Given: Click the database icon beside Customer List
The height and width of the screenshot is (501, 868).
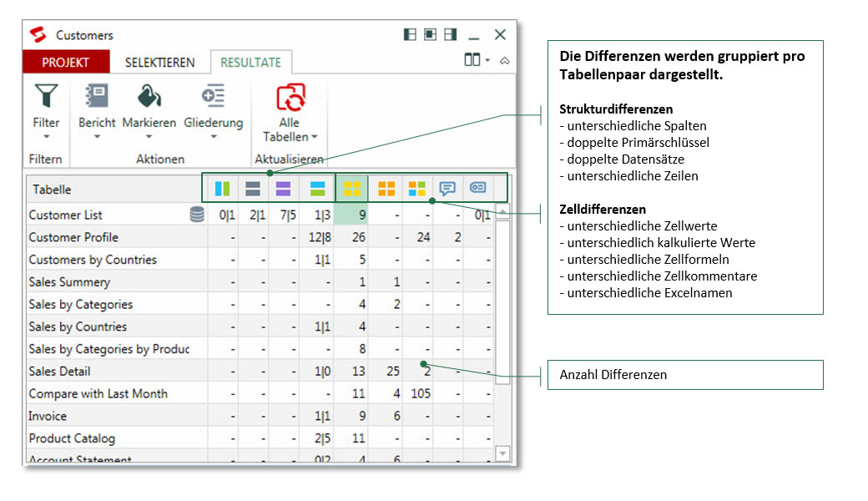Looking at the screenshot, I should coord(197,215).
